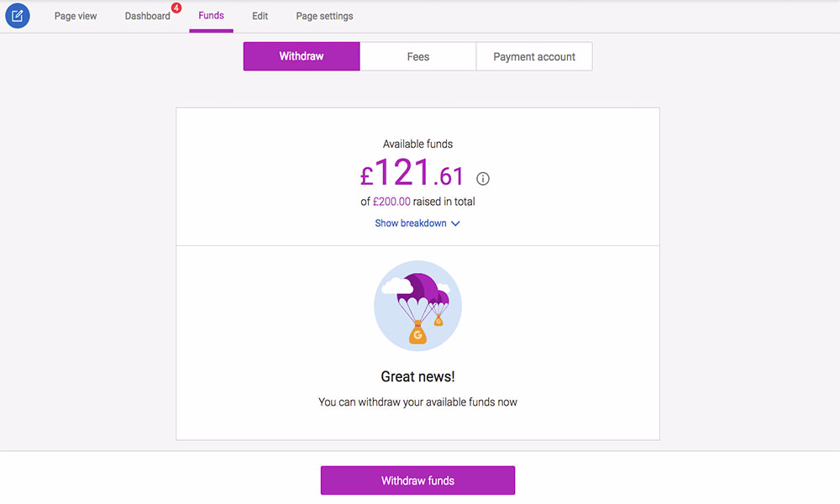Click the withdraw available funds message text
The height and width of the screenshot is (504, 840).
[417, 402]
